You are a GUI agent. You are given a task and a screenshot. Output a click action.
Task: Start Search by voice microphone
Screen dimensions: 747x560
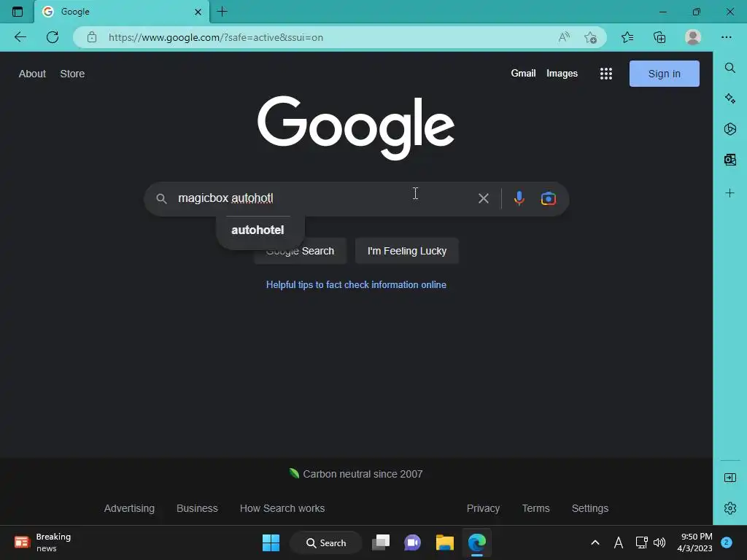519,198
